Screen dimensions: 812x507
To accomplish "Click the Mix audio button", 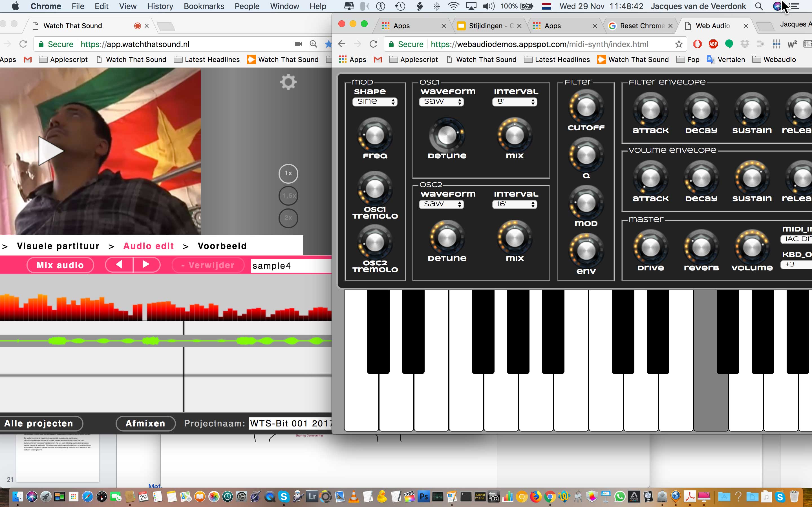I will pos(60,265).
